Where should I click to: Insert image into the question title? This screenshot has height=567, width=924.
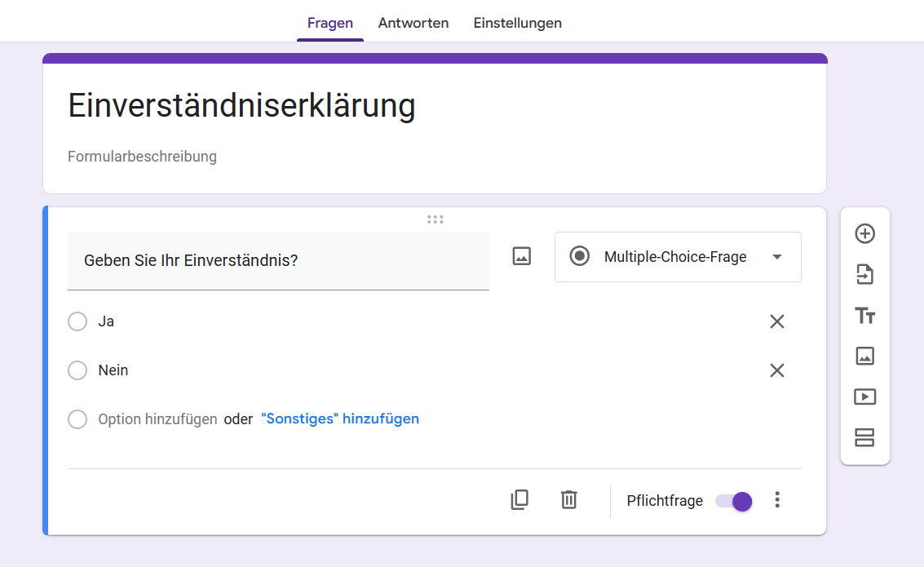[521, 256]
